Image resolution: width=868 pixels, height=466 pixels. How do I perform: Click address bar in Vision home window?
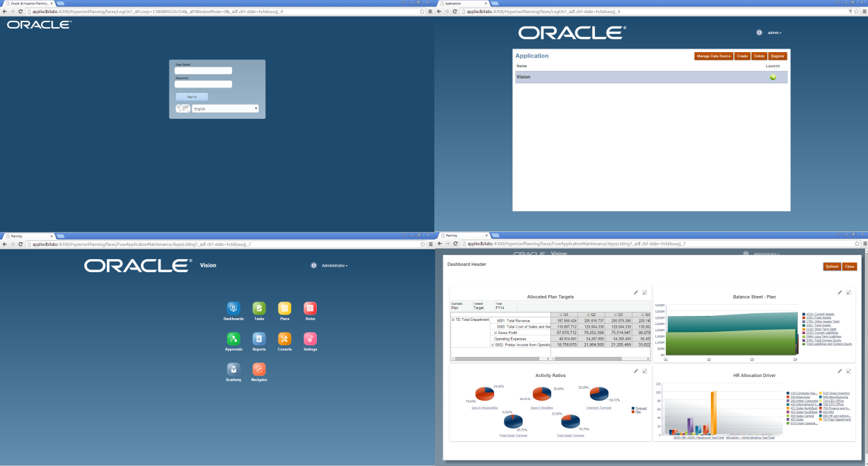point(222,244)
